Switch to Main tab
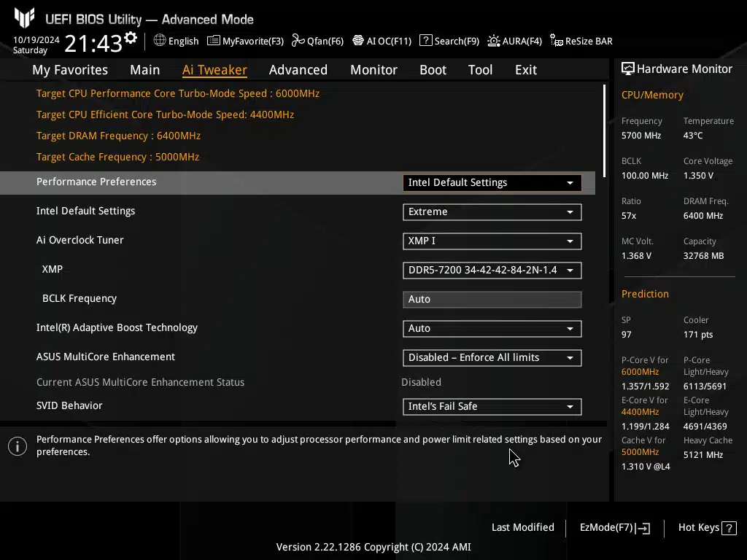 click(x=145, y=70)
